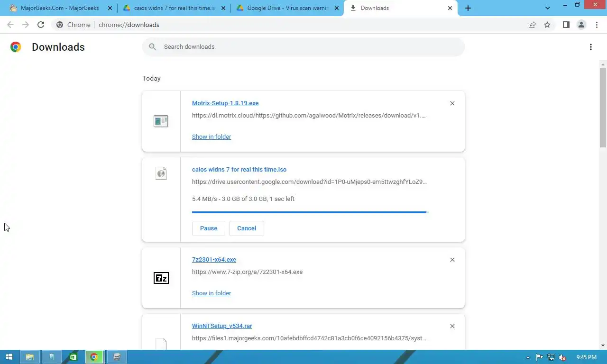Bookmark this page with the star icon
607x364 pixels.
(x=547, y=25)
